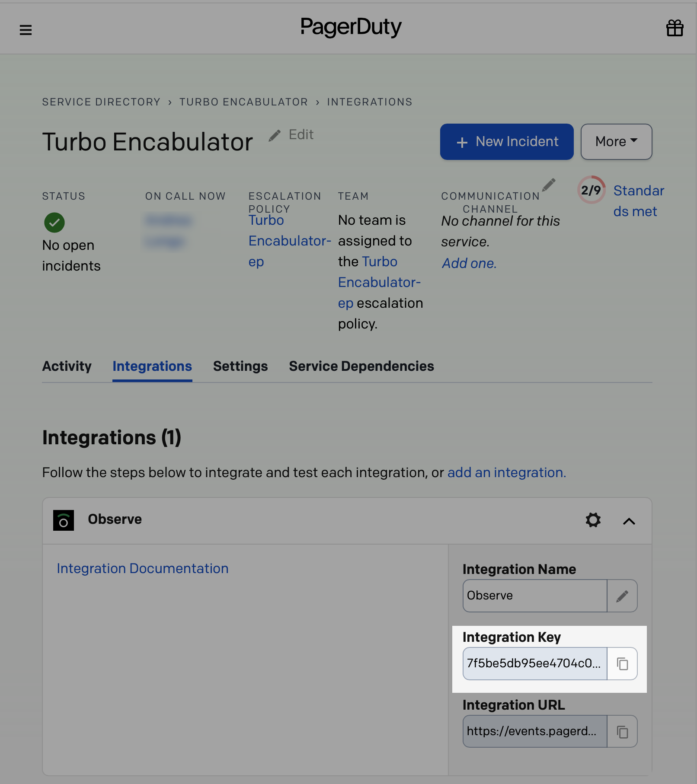Click the blurred on-call user name
The height and width of the screenshot is (784, 697).
tap(168, 231)
